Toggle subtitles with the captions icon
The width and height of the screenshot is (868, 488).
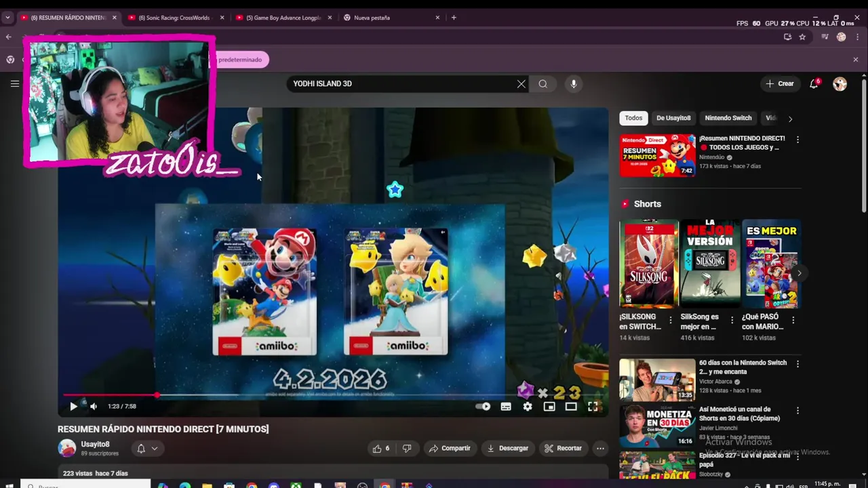tap(506, 407)
